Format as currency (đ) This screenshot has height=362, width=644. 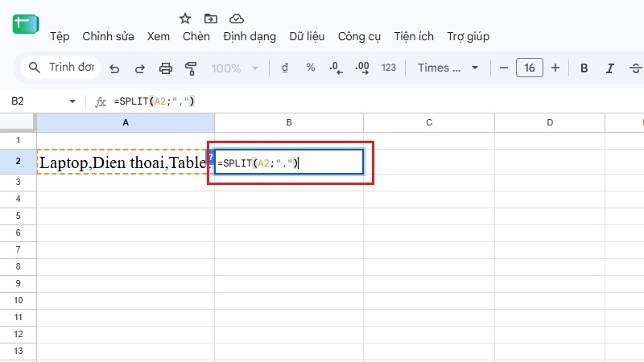[285, 68]
